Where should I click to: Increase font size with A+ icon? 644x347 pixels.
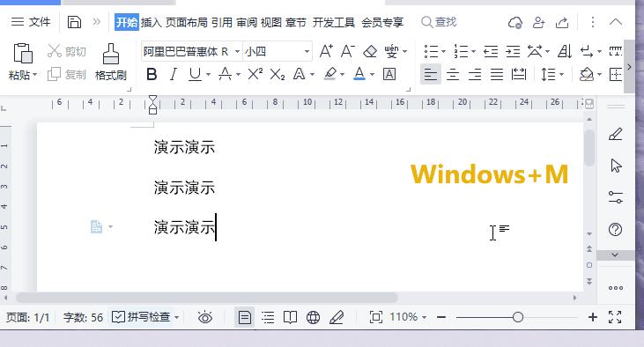click(326, 51)
